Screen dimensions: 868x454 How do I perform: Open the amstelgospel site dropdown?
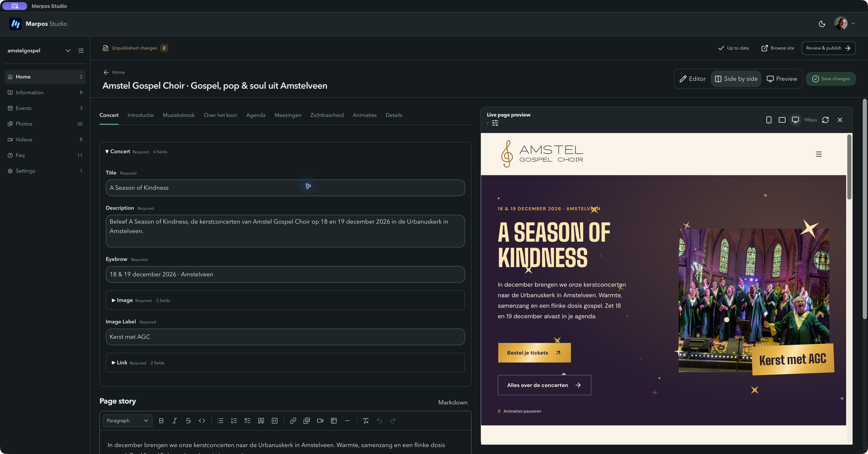point(68,50)
